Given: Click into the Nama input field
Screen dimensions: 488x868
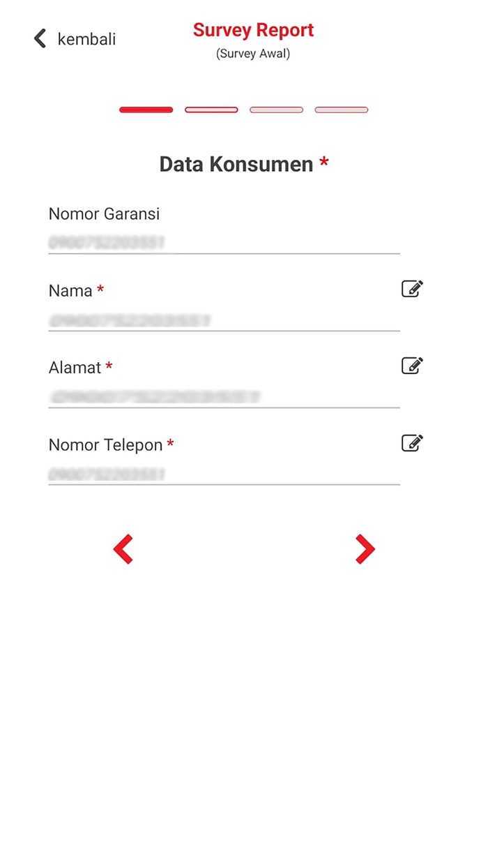Looking at the screenshot, I should tap(223, 320).
